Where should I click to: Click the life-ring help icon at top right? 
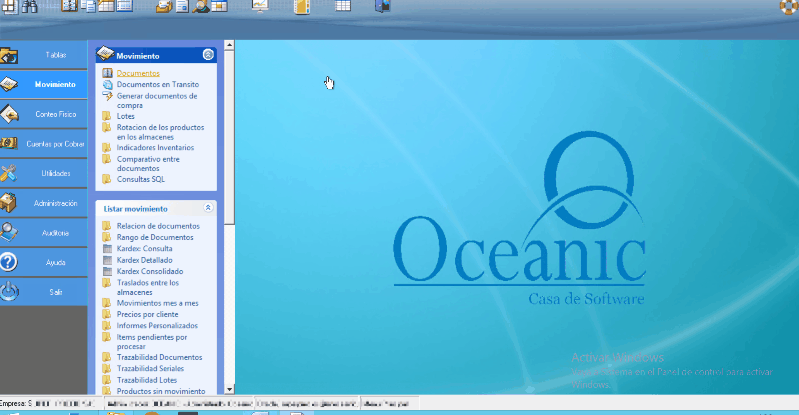pos(788,6)
